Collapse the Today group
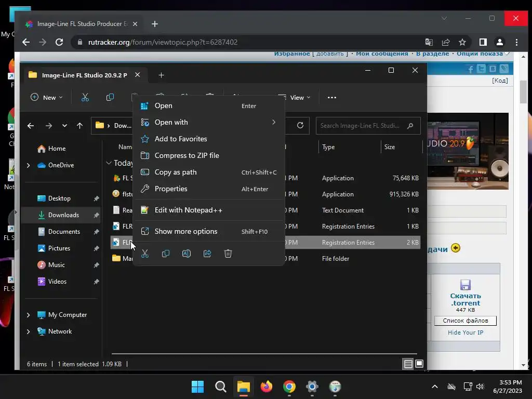Screen dimensions: 532x399 point(109,163)
